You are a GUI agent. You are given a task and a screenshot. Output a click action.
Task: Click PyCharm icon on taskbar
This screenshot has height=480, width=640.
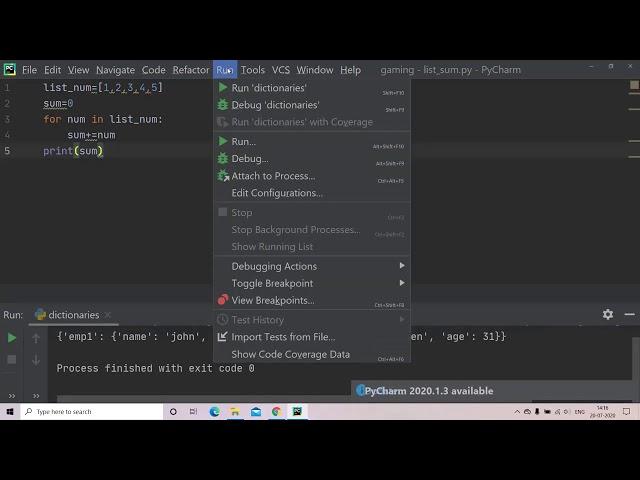pyautogui.click(x=297, y=411)
